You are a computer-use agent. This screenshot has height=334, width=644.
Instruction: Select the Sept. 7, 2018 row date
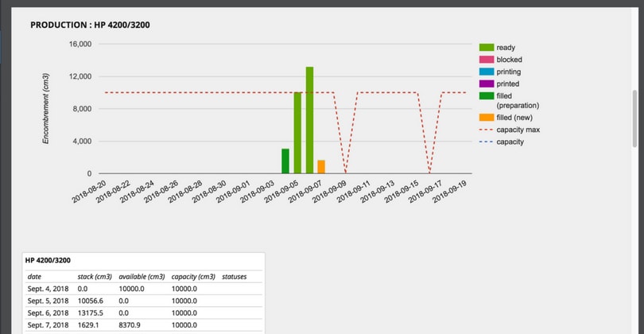pyautogui.click(x=48, y=325)
